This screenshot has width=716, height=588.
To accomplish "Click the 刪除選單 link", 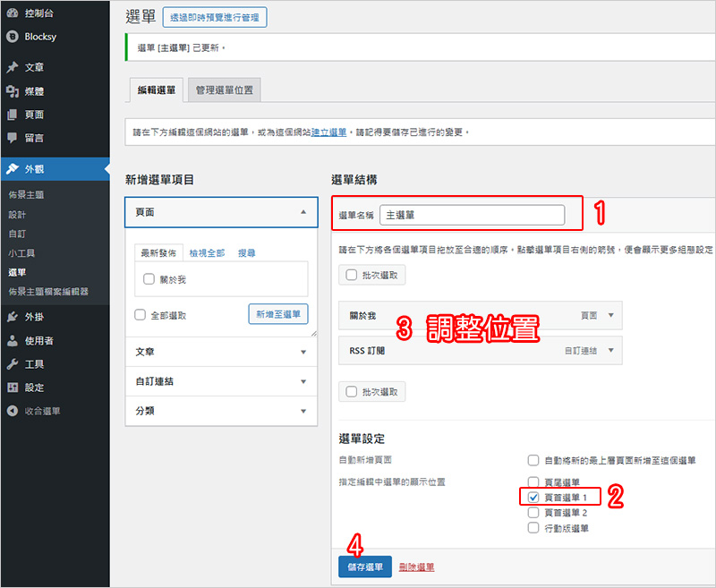I will (416, 567).
